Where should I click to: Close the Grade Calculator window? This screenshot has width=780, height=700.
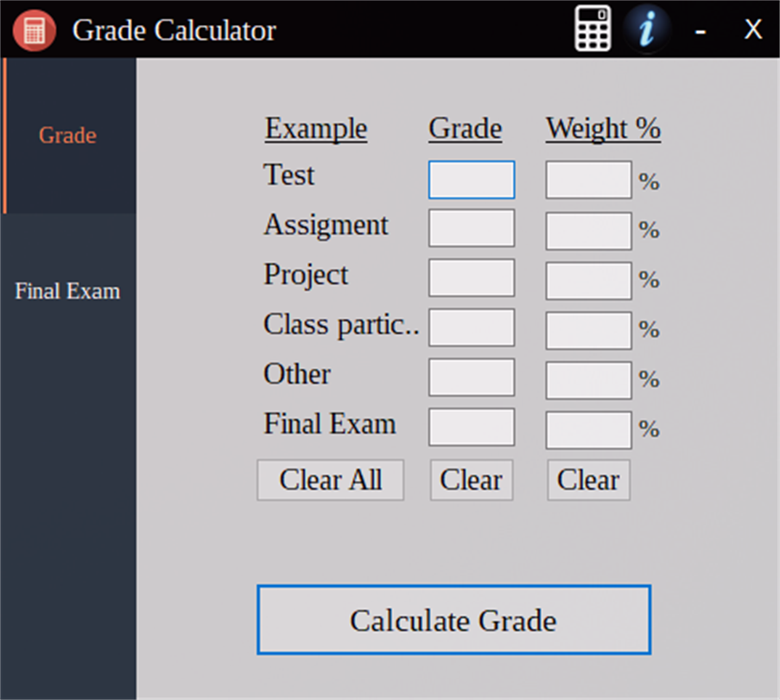point(753,30)
